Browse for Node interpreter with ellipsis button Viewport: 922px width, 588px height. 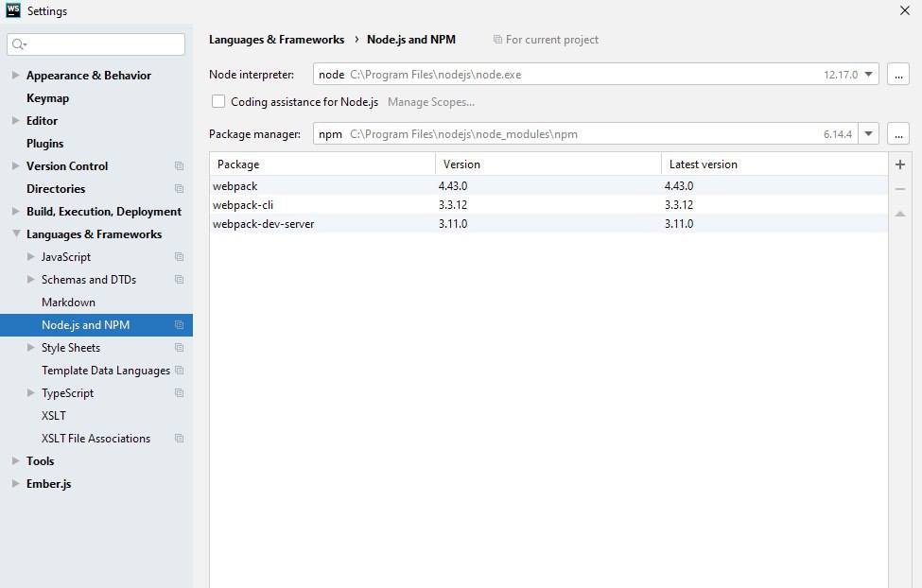pos(898,75)
